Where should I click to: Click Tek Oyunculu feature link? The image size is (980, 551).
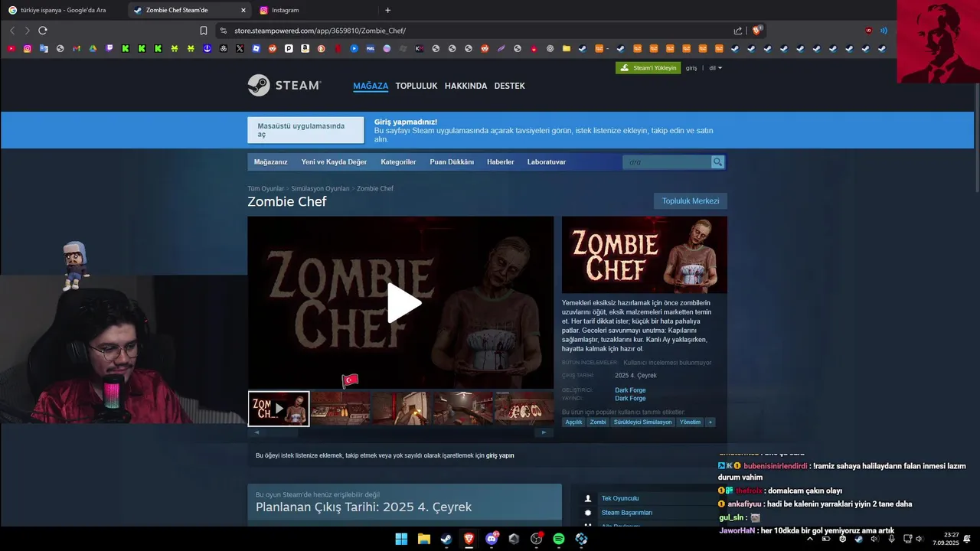(x=620, y=498)
